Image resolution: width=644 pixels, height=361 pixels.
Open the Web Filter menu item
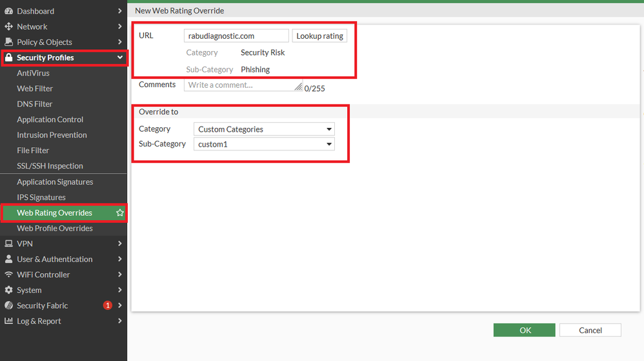pyautogui.click(x=35, y=88)
